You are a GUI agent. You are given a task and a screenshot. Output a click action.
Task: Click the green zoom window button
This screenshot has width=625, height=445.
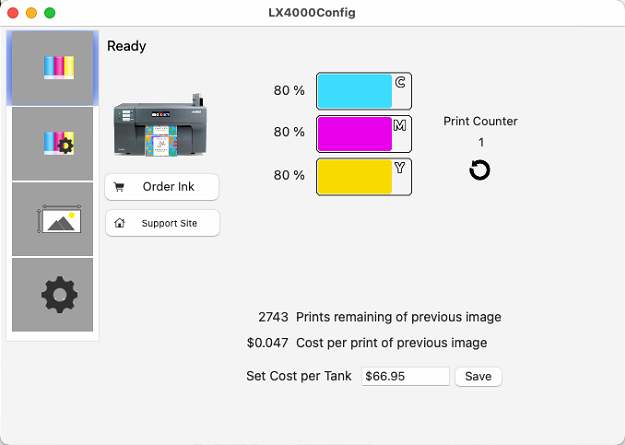tap(49, 13)
